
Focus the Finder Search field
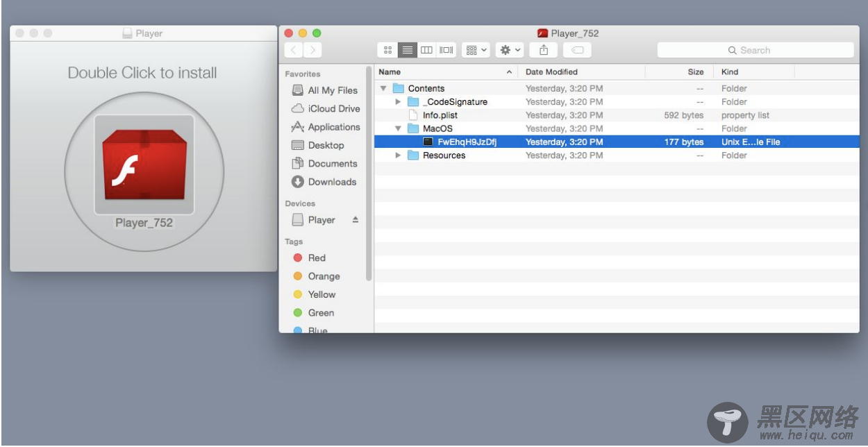tap(756, 50)
